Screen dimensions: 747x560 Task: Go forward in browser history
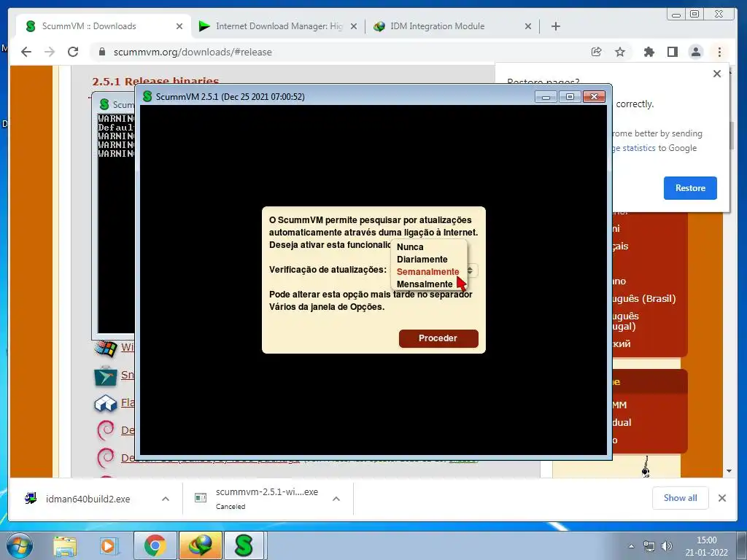coord(50,52)
